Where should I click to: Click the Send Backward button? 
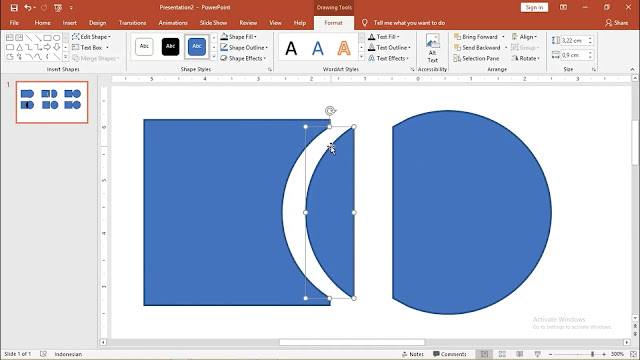coord(477,47)
